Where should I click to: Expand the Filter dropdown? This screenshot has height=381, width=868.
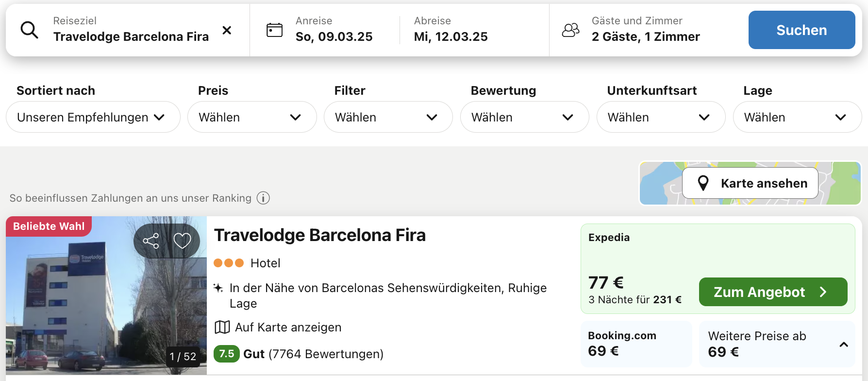(x=388, y=117)
